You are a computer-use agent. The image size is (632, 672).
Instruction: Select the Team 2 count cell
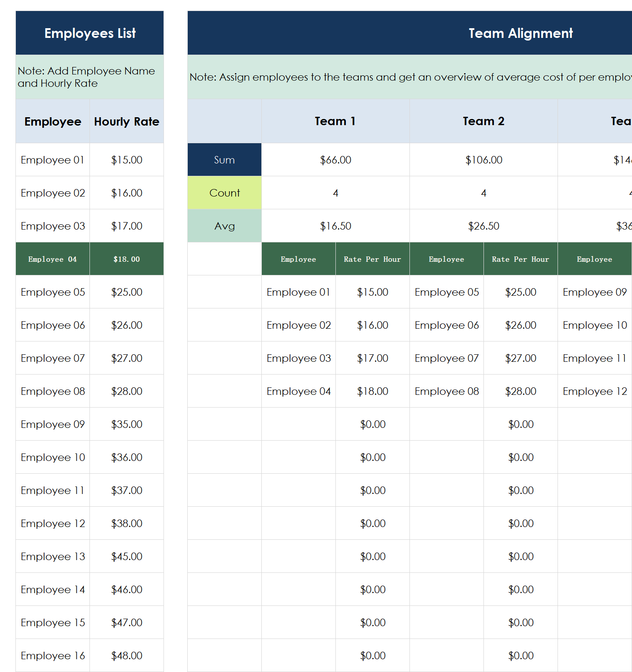(x=483, y=193)
